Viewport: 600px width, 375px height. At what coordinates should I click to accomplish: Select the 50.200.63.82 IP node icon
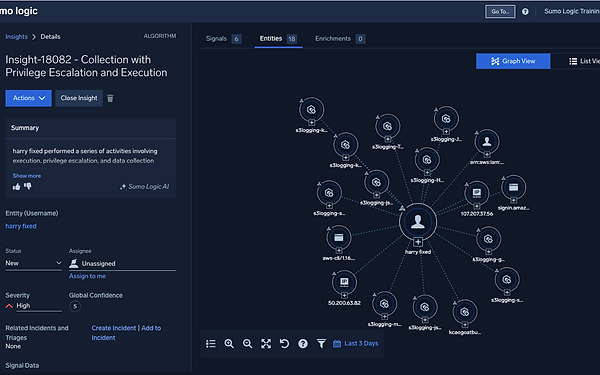pos(344,282)
